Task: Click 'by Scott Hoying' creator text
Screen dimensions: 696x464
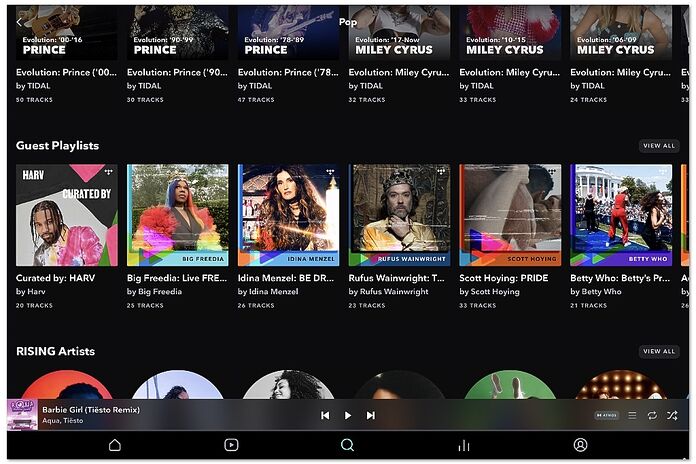Action: coord(489,292)
